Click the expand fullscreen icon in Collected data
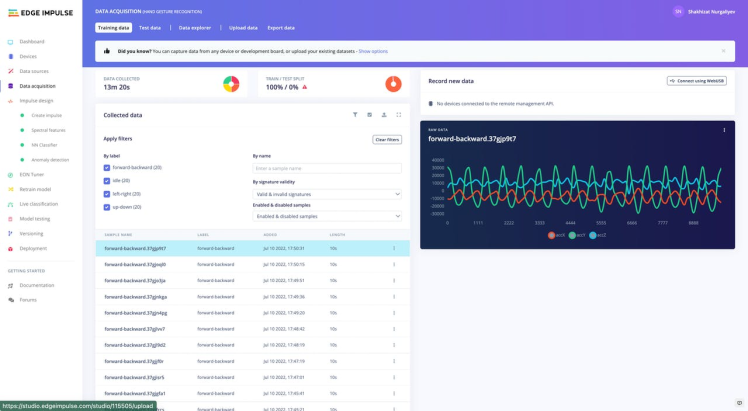The image size is (748, 411). [399, 115]
